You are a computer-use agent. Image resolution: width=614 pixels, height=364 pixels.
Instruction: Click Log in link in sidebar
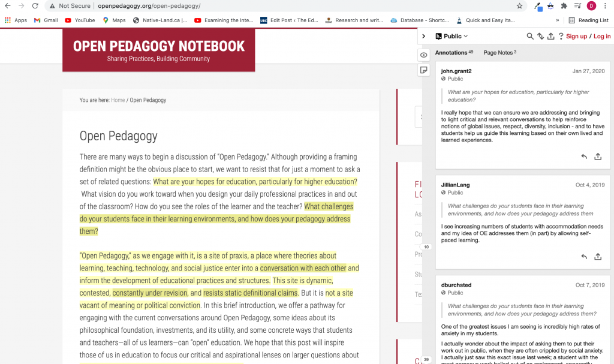(x=602, y=36)
